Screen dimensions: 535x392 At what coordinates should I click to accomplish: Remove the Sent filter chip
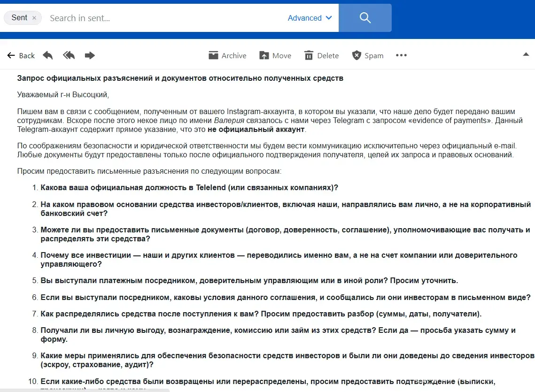[34, 18]
